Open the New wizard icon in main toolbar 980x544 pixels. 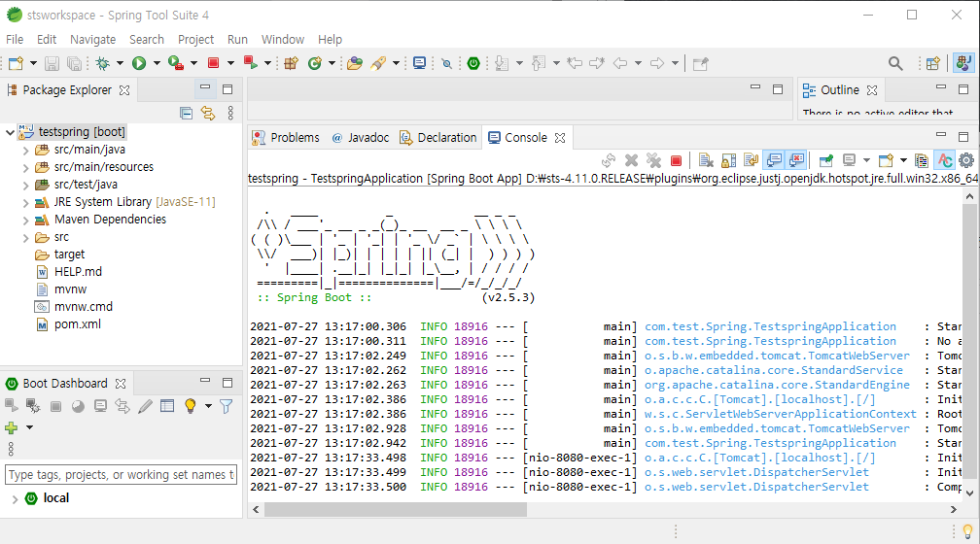coord(16,63)
